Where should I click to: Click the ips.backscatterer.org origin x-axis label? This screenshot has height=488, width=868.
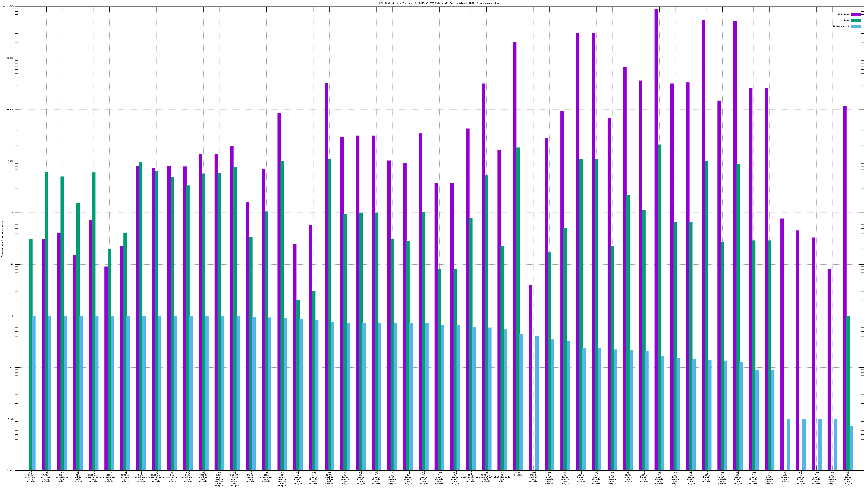(470, 477)
